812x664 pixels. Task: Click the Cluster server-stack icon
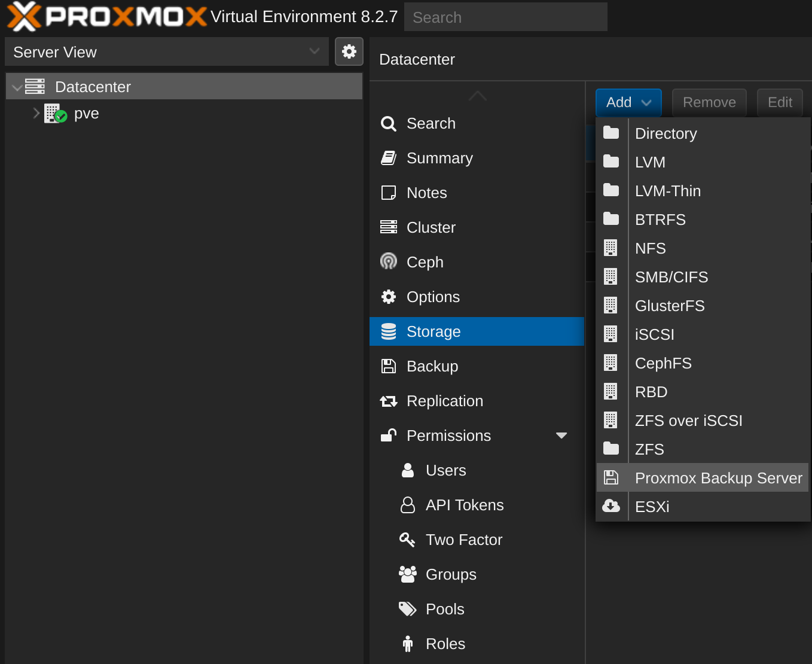(x=389, y=227)
